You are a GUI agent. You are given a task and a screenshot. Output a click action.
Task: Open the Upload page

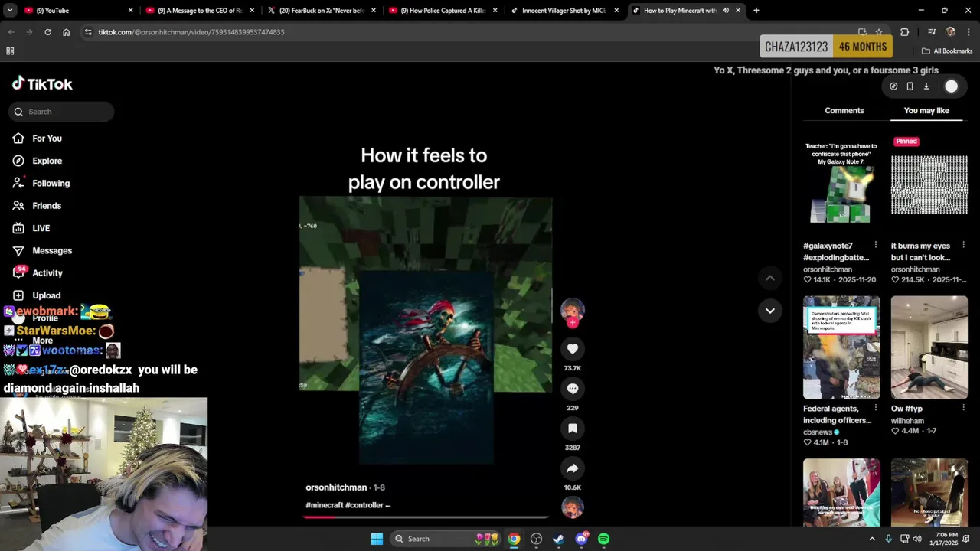point(46,295)
